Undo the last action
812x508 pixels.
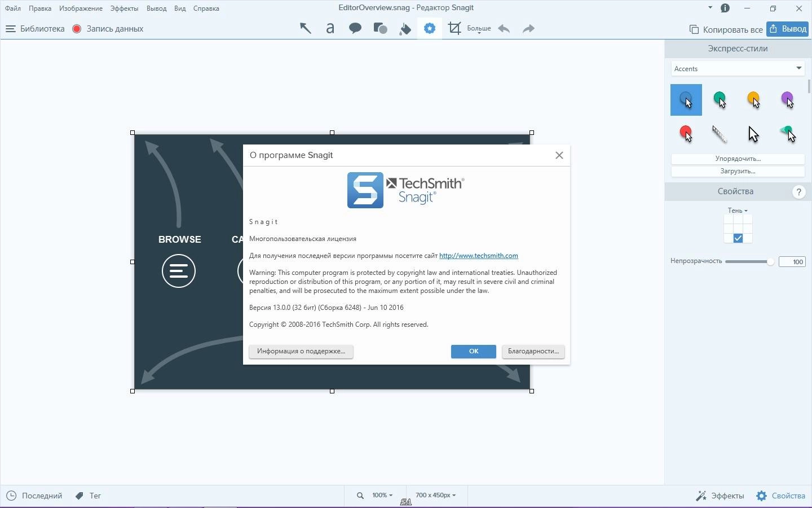(x=504, y=28)
